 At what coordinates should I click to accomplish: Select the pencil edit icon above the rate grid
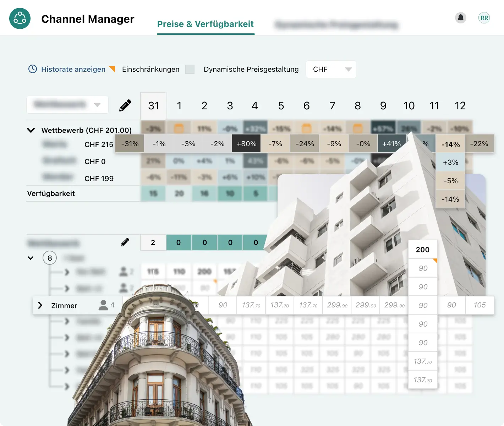point(125,105)
